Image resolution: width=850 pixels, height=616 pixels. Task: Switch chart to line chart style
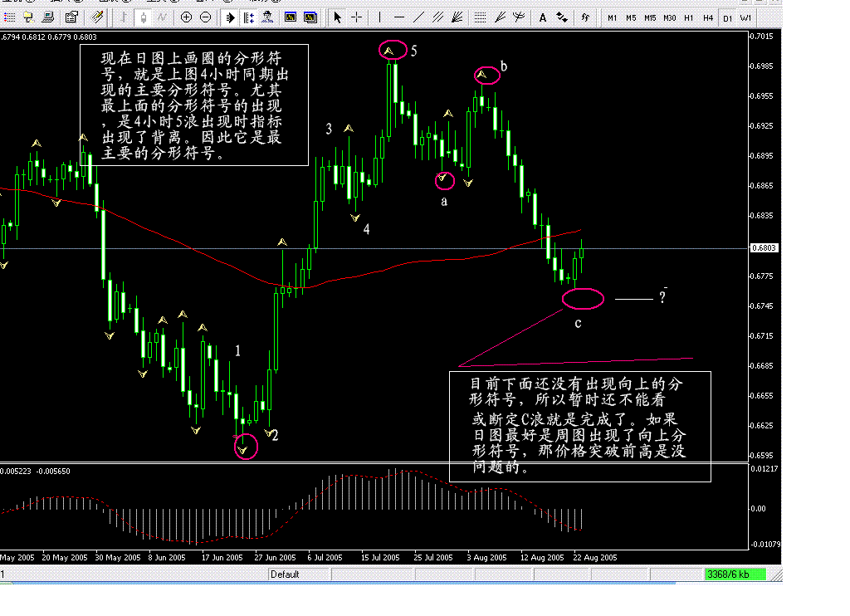(162, 17)
